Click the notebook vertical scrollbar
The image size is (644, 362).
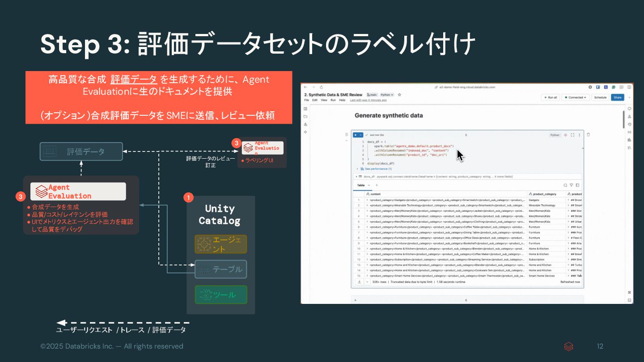pos(623,119)
